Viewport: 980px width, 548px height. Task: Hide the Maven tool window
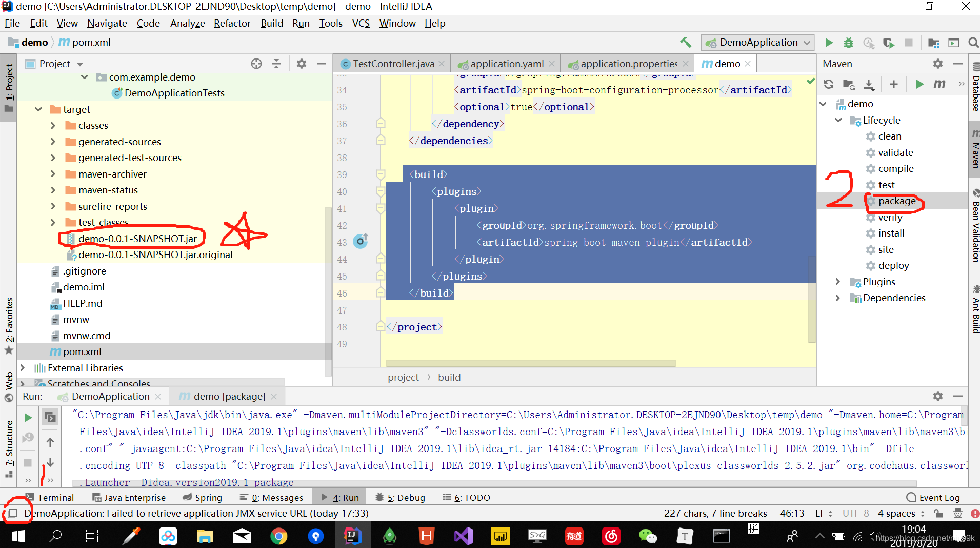(x=957, y=64)
